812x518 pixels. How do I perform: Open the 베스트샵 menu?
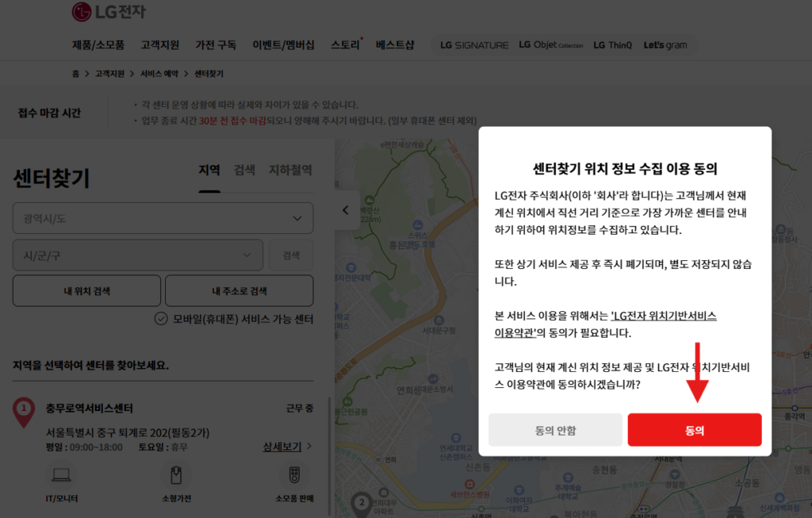click(395, 45)
